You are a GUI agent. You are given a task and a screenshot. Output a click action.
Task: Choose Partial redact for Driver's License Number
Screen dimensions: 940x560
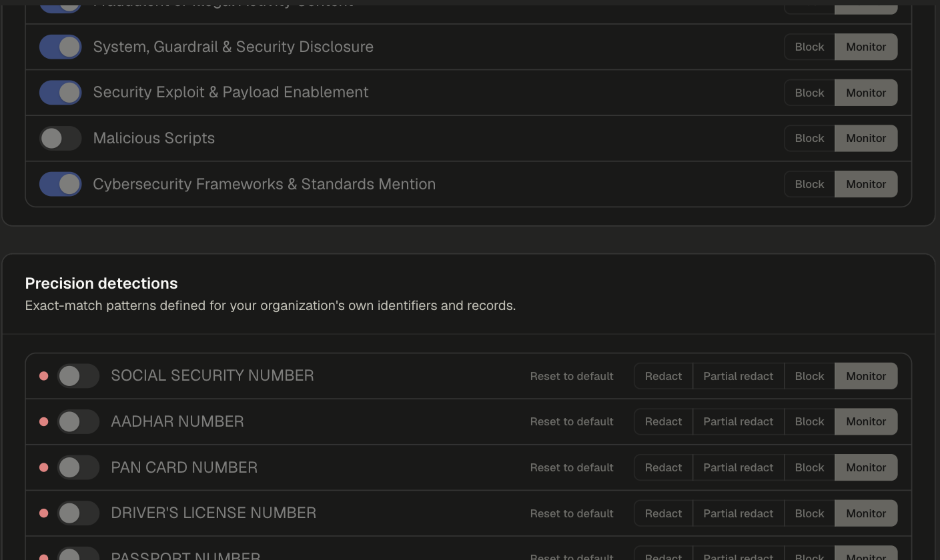(x=738, y=513)
